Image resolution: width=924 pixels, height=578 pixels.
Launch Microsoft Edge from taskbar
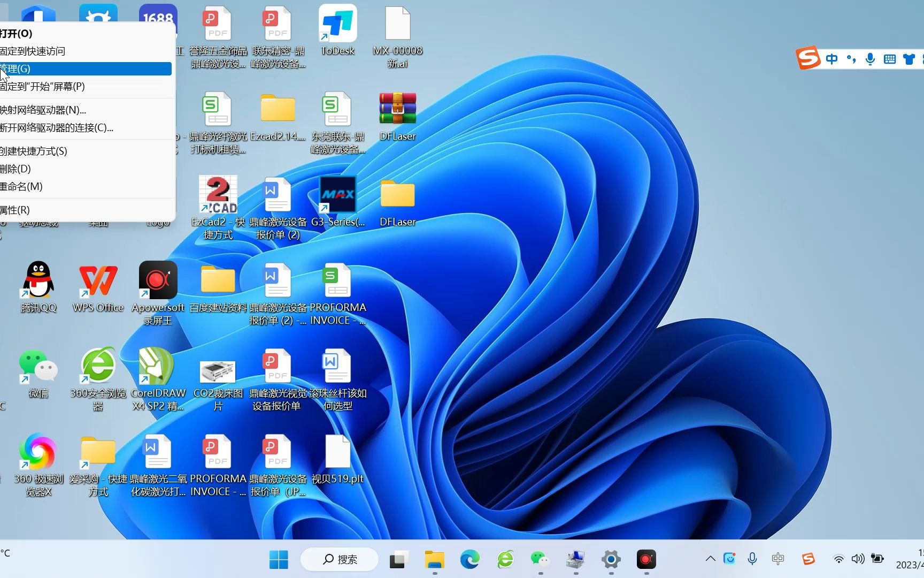470,559
